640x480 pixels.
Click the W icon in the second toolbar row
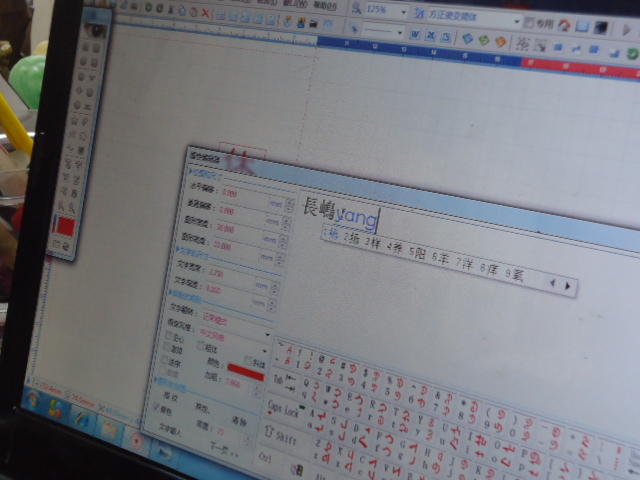pyautogui.click(x=415, y=35)
